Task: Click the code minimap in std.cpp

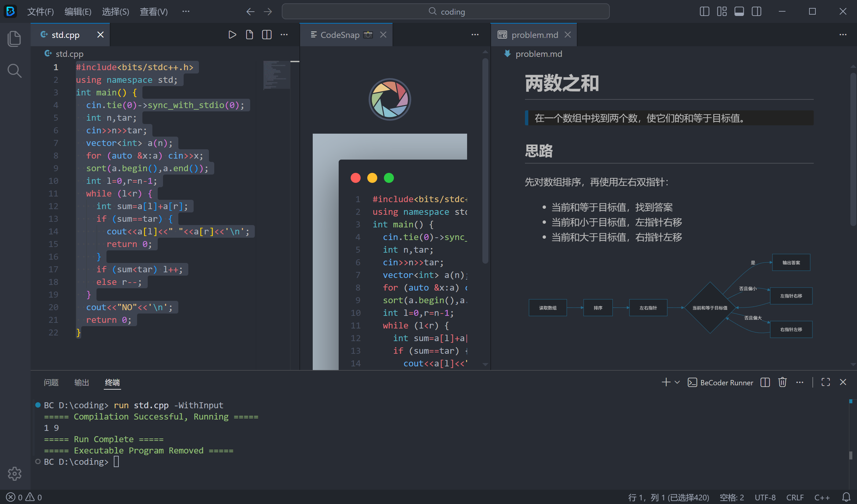Action: point(277,75)
